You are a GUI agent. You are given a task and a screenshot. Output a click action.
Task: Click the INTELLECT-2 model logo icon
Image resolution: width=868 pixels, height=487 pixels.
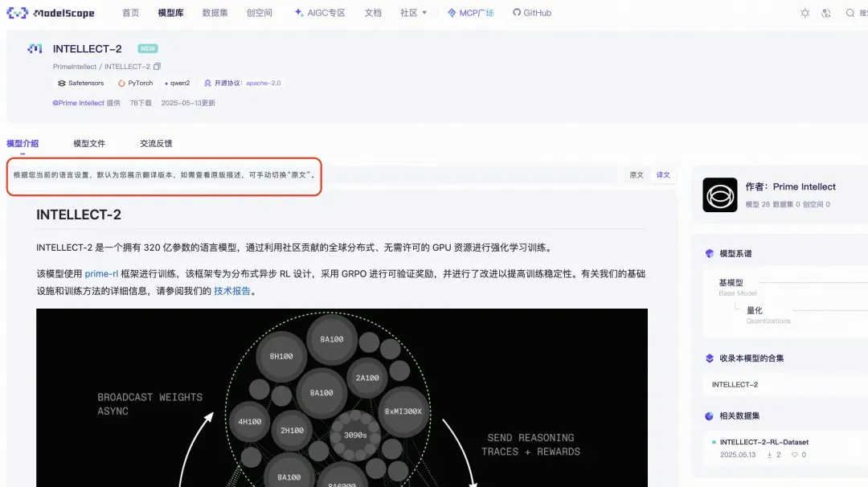35,49
